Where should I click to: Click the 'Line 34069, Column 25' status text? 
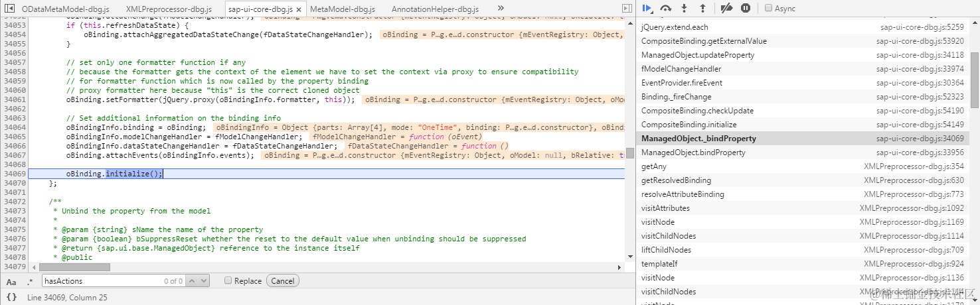click(67, 298)
